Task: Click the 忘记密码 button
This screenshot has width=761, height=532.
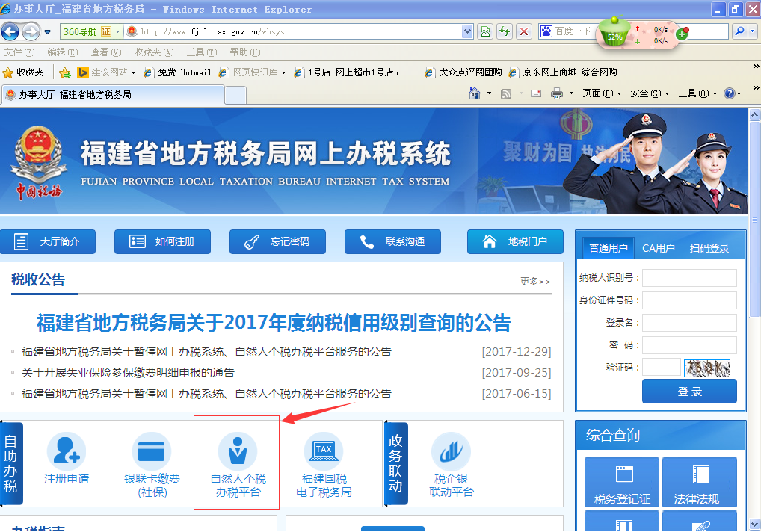Action: pos(277,241)
